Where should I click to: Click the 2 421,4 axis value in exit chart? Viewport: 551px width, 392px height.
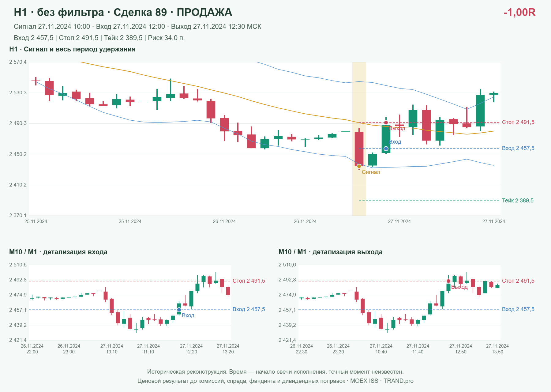pyautogui.click(x=287, y=340)
